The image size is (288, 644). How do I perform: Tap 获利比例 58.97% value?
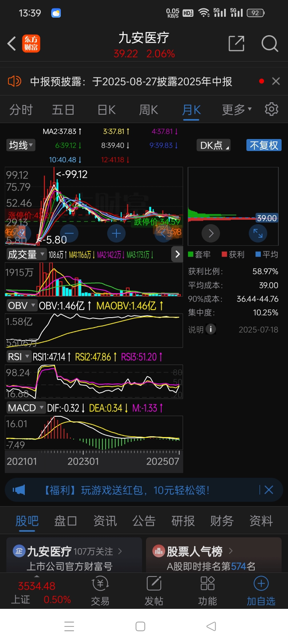(265, 271)
